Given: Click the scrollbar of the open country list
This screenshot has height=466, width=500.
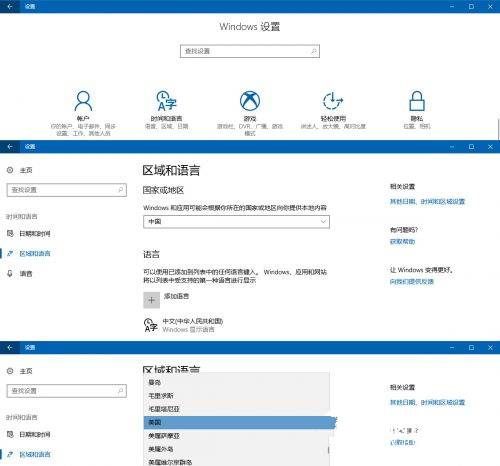Looking at the screenshot, I should pos(329,450).
